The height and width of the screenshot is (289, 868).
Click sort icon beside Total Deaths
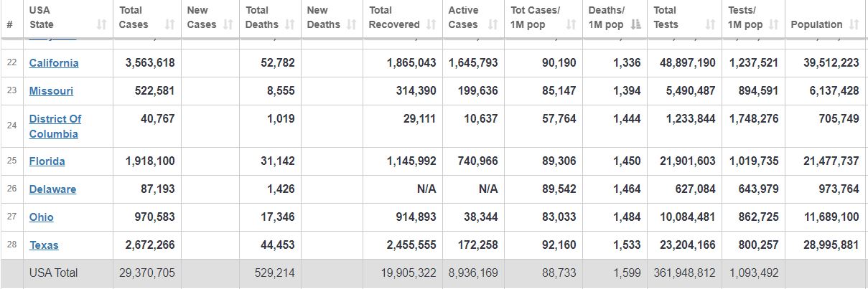(290, 25)
